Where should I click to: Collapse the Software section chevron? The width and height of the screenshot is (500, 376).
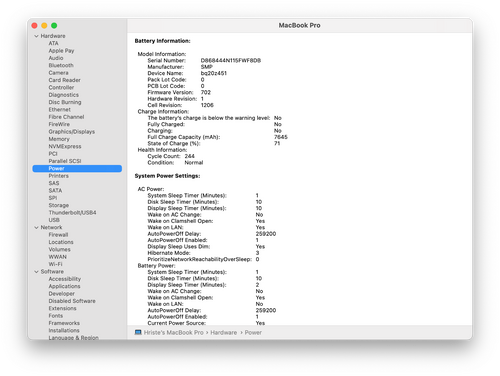click(x=36, y=272)
